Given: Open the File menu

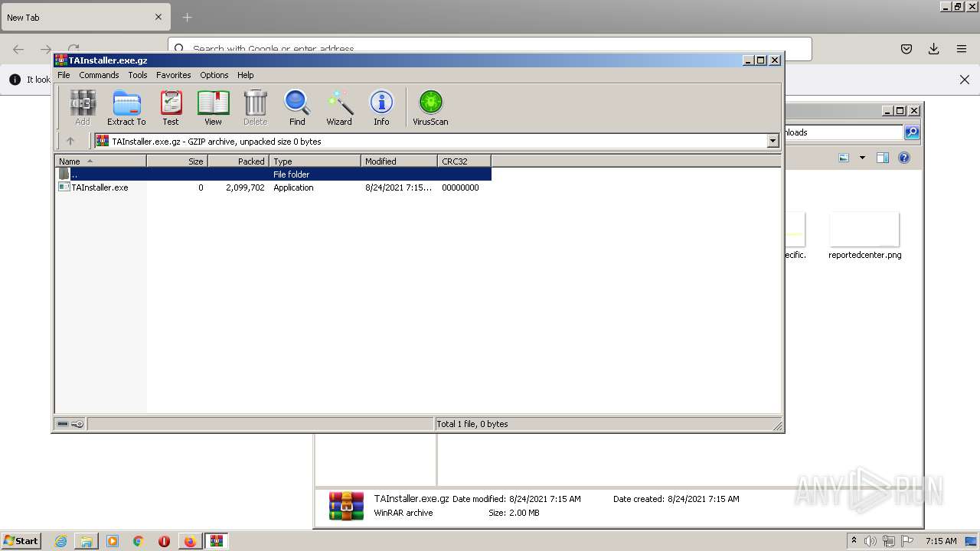Looking at the screenshot, I should 64,75.
